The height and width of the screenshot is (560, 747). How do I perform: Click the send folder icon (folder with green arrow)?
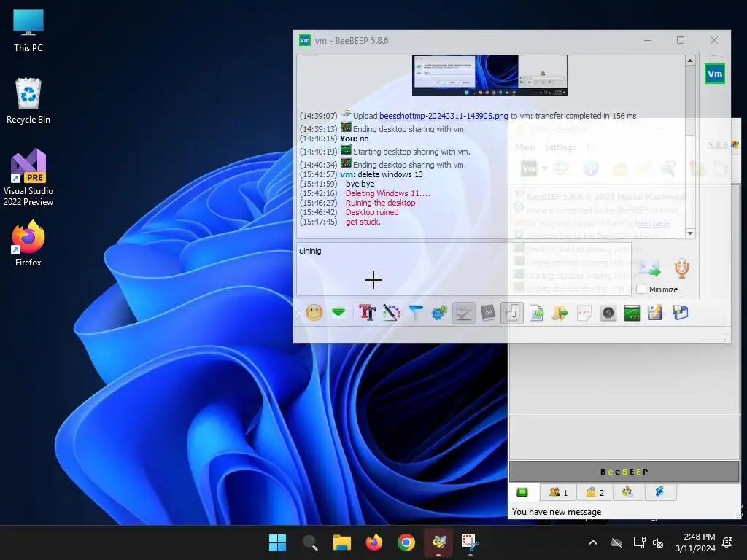click(x=560, y=313)
